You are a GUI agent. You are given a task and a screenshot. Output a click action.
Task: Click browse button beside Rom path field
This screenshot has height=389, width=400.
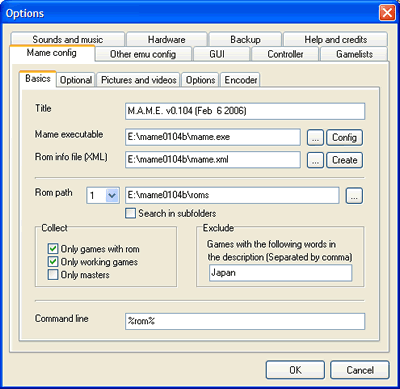[354, 196]
